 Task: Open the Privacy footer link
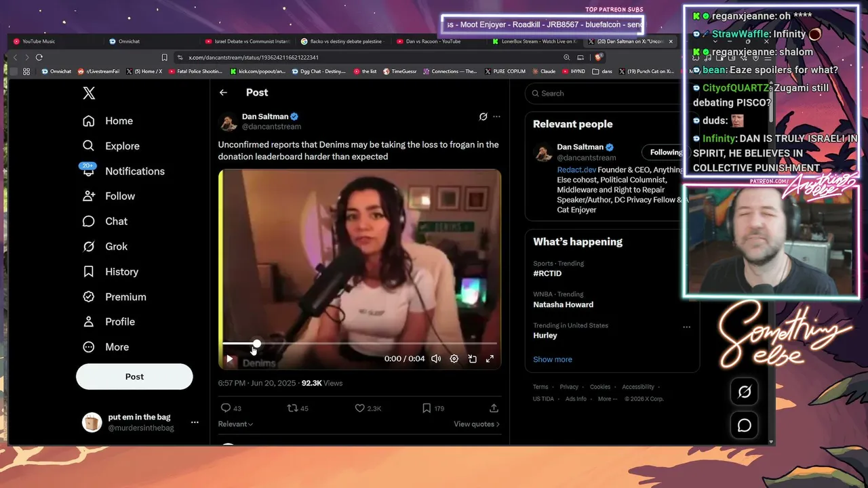569,387
